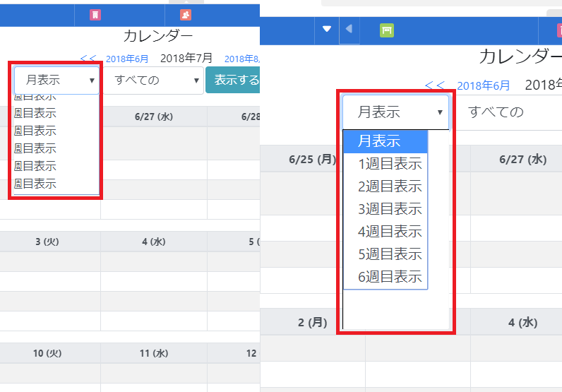
Task: Click the 3 (火) day header
Action: 47,242
